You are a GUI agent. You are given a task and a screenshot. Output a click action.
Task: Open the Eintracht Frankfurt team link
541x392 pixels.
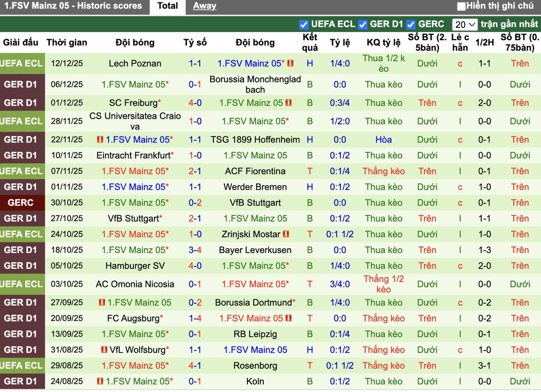click(x=134, y=155)
